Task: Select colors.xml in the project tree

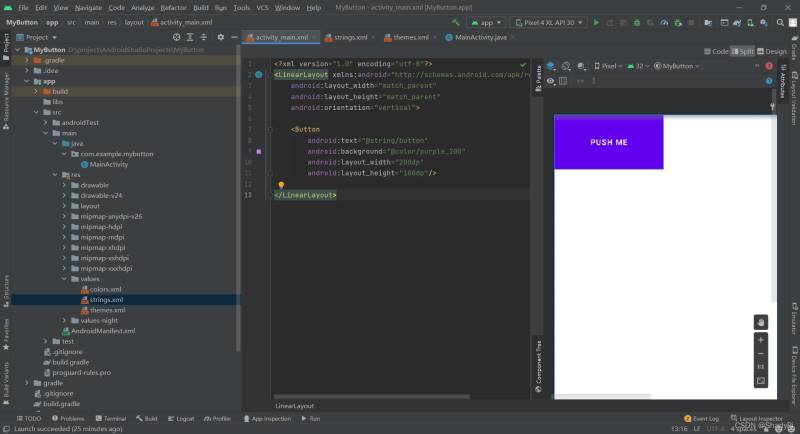Action: 104,289
